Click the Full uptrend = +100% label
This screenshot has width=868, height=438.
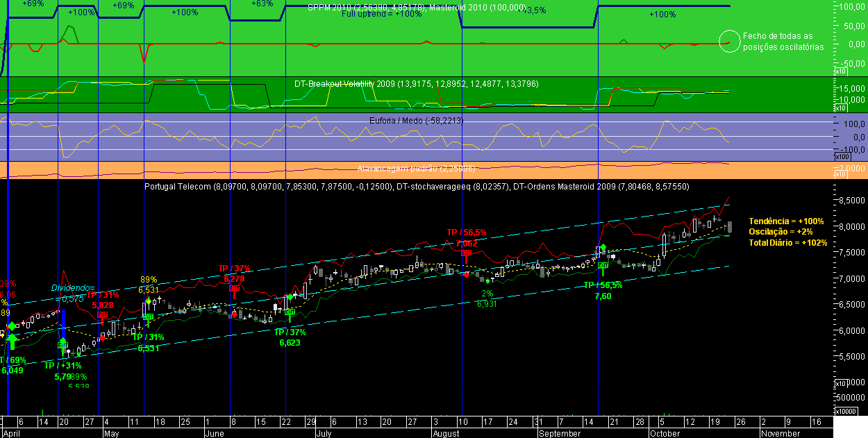click(x=381, y=14)
